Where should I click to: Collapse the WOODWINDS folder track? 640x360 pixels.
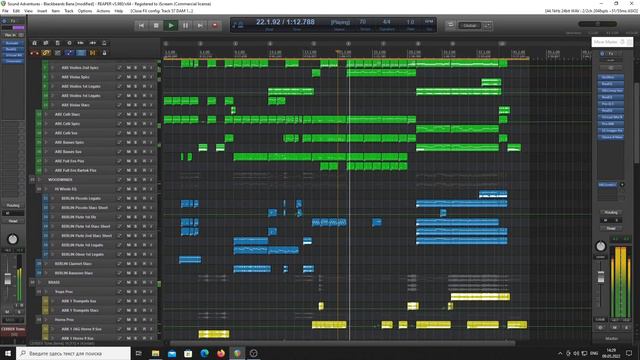tap(39, 180)
